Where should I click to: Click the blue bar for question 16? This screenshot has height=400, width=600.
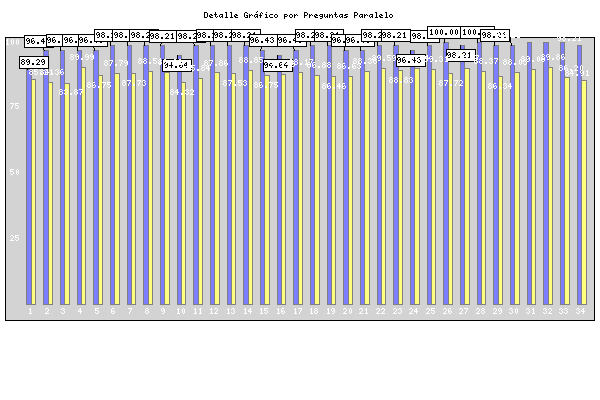[x=279, y=180]
